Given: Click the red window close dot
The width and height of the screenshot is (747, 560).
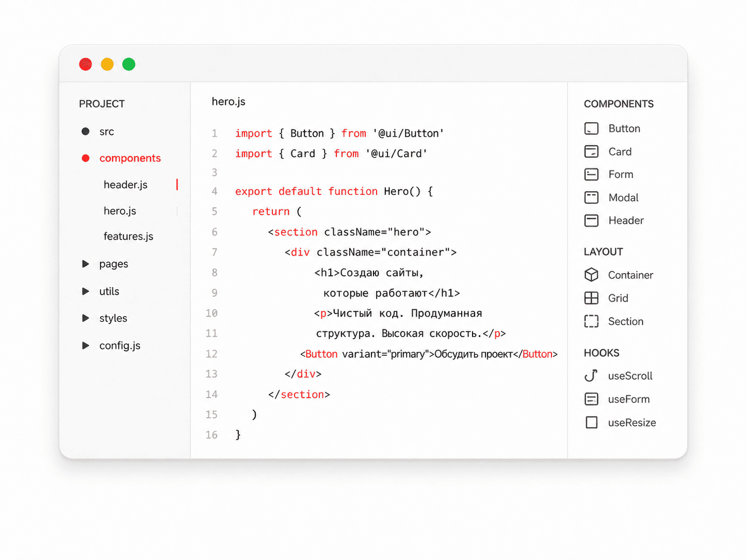Looking at the screenshot, I should (86, 64).
